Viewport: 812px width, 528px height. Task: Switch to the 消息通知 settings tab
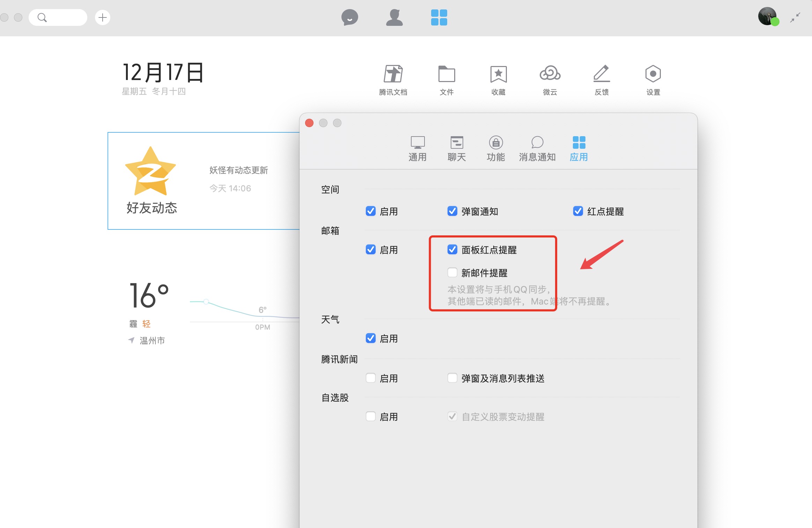(537, 149)
